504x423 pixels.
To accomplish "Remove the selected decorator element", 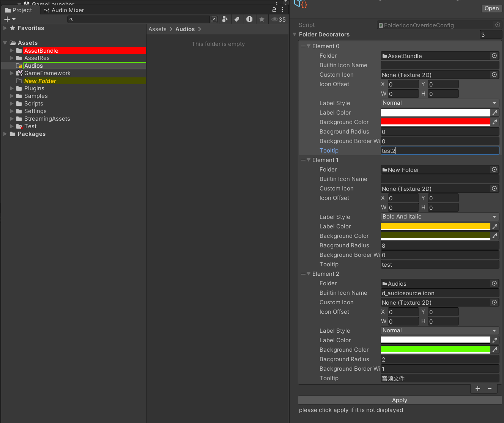I will click(490, 388).
